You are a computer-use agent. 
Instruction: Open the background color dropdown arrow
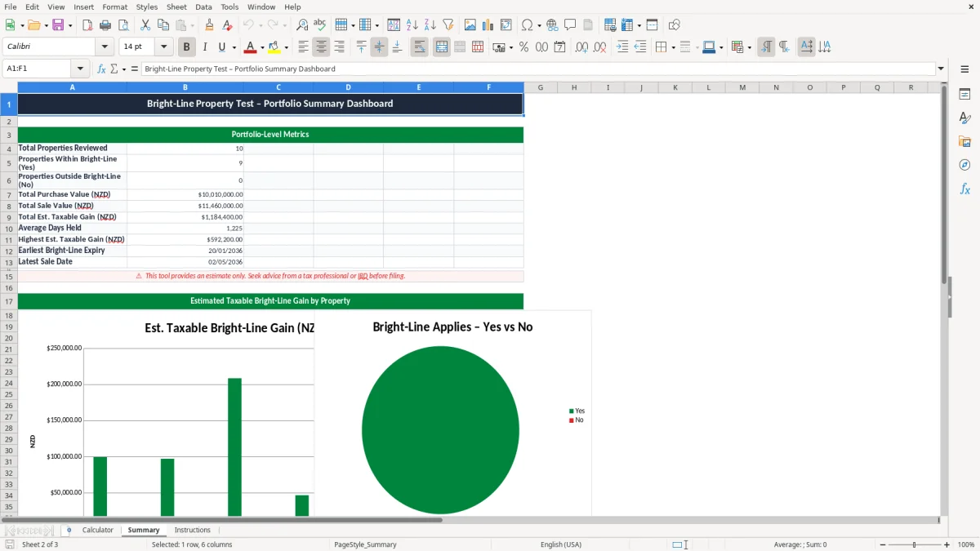pyautogui.click(x=286, y=47)
